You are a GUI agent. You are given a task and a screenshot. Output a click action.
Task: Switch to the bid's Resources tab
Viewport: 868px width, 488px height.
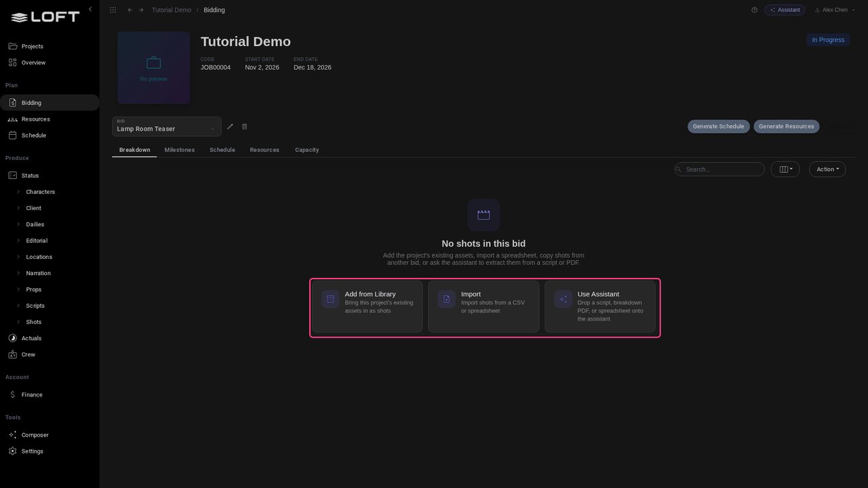[x=264, y=150]
